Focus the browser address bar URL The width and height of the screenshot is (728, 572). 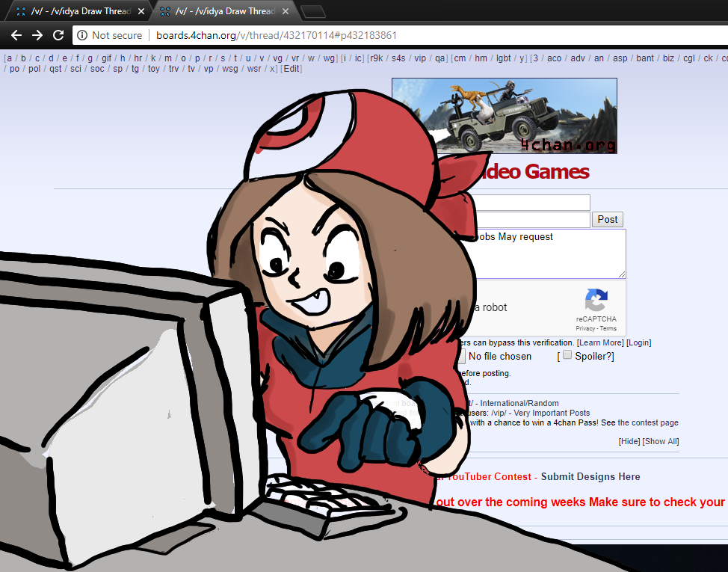point(374,35)
